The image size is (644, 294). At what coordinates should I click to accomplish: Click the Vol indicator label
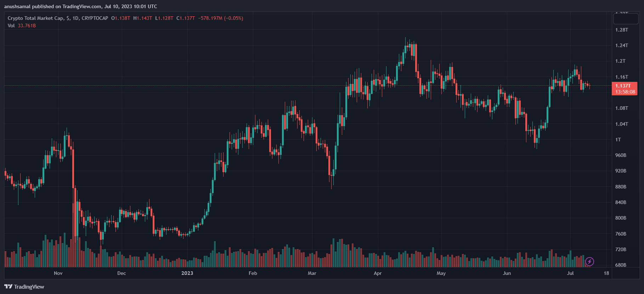tap(11, 26)
